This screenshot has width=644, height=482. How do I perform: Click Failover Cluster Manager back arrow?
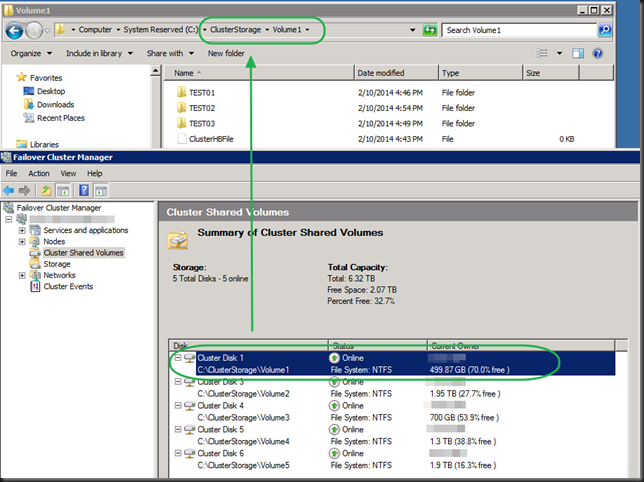click(9, 191)
